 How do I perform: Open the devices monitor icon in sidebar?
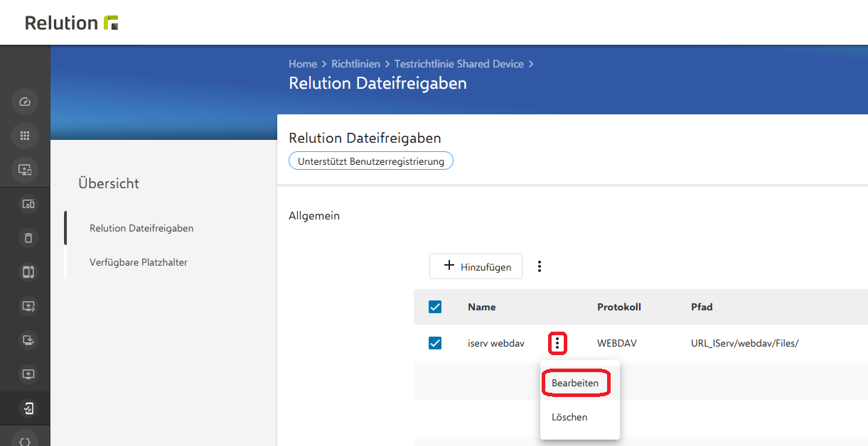point(25,170)
